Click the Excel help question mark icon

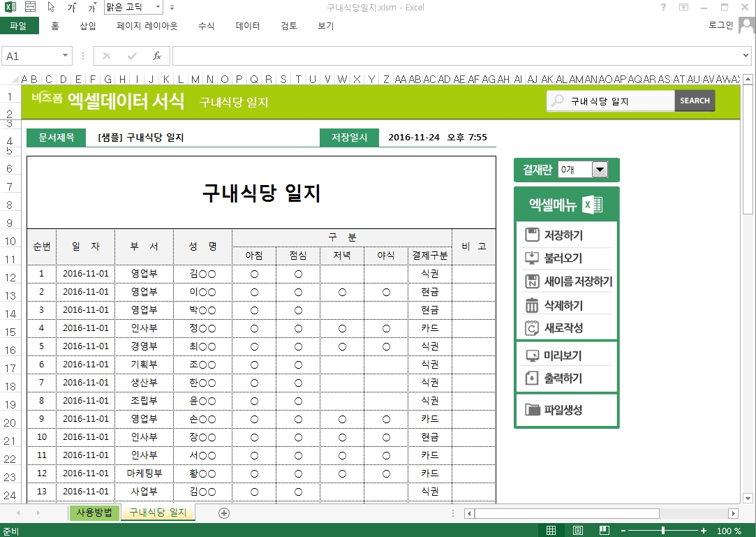(663, 7)
